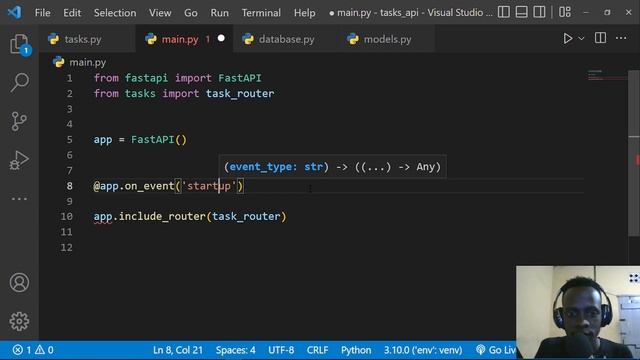Viewport: 640px width, 360px height.
Task: Run the Python file
Action: pos(567,38)
